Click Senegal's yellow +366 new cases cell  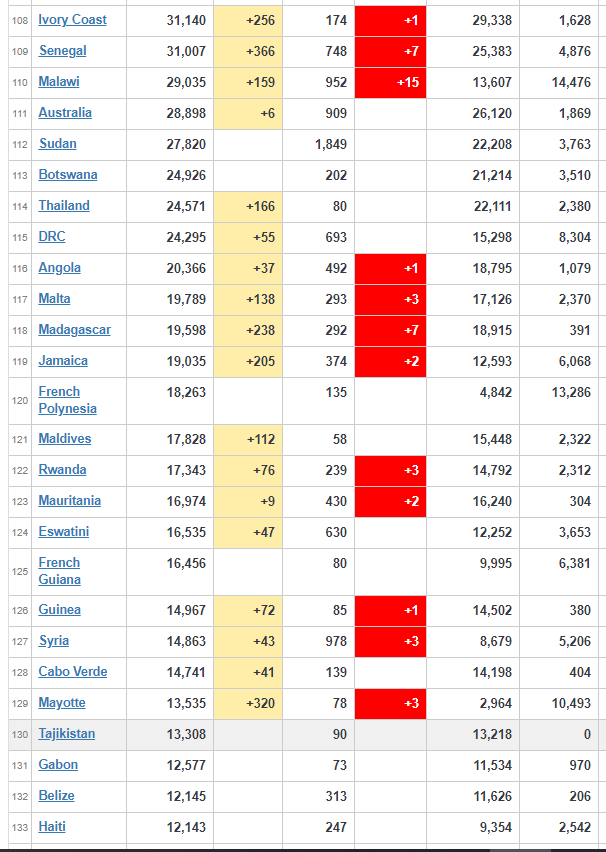(248, 52)
